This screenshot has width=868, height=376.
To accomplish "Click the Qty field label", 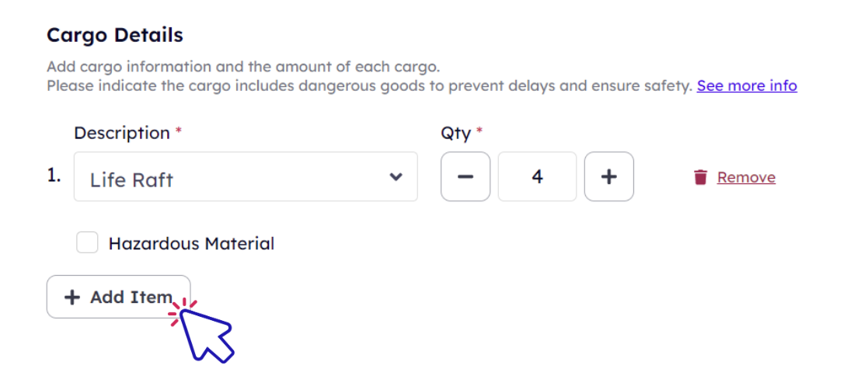I will pos(455,134).
